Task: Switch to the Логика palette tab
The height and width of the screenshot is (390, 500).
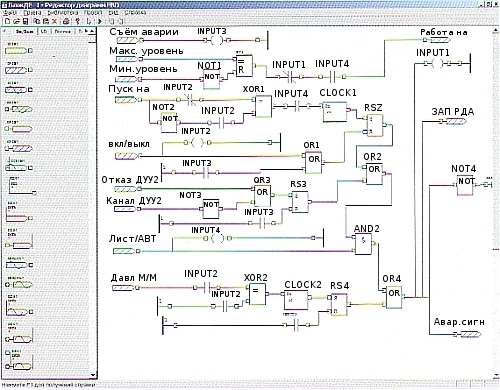Action: pos(63,32)
